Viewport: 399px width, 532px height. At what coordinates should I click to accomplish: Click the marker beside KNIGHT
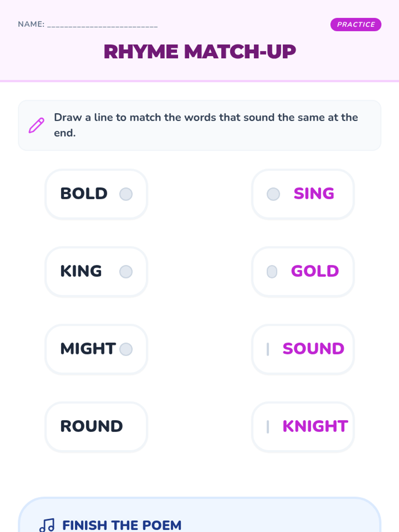(x=268, y=427)
